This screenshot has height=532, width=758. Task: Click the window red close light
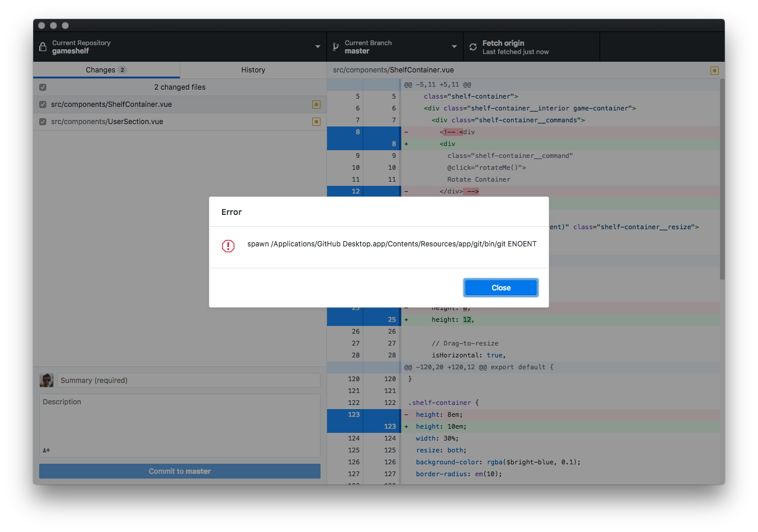pos(42,26)
